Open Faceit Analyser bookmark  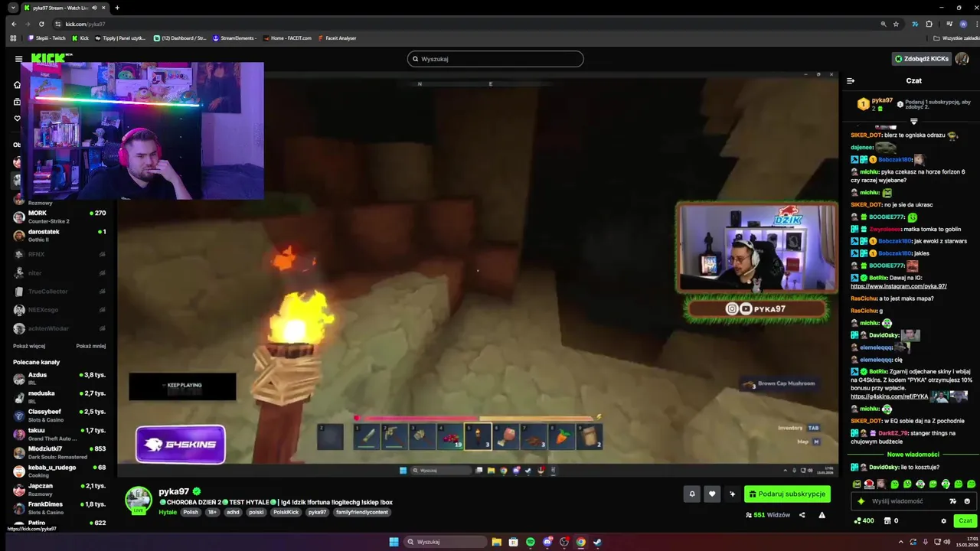[x=336, y=37]
